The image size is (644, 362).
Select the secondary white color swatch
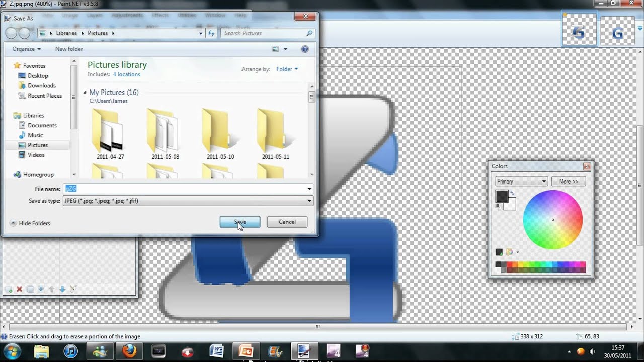pyautogui.click(x=512, y=205)
